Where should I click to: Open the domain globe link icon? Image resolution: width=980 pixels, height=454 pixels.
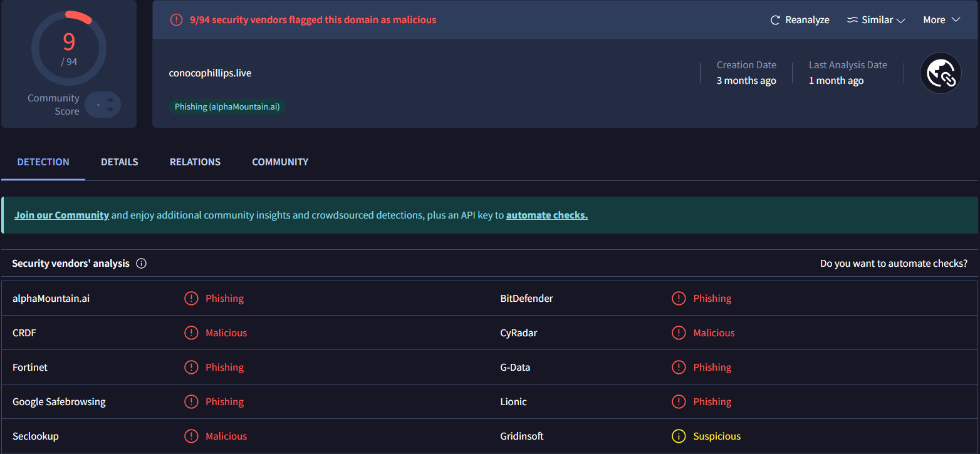(941, 73)
